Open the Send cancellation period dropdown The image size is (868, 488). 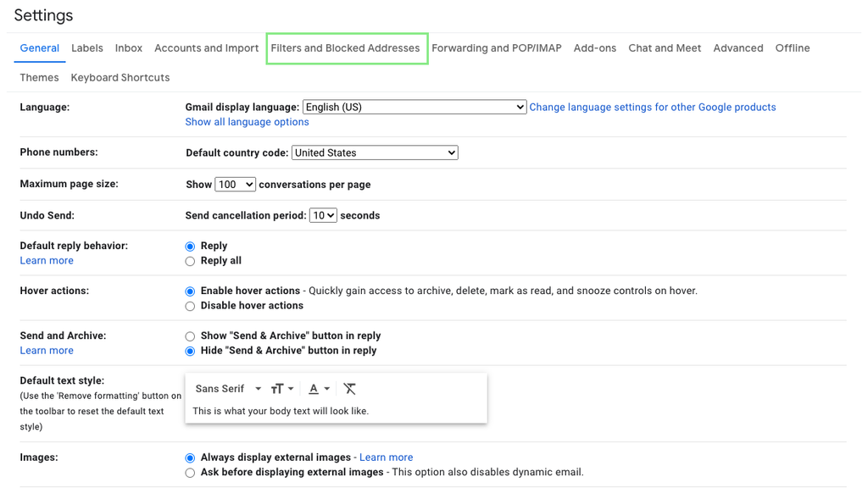point(322,215)
